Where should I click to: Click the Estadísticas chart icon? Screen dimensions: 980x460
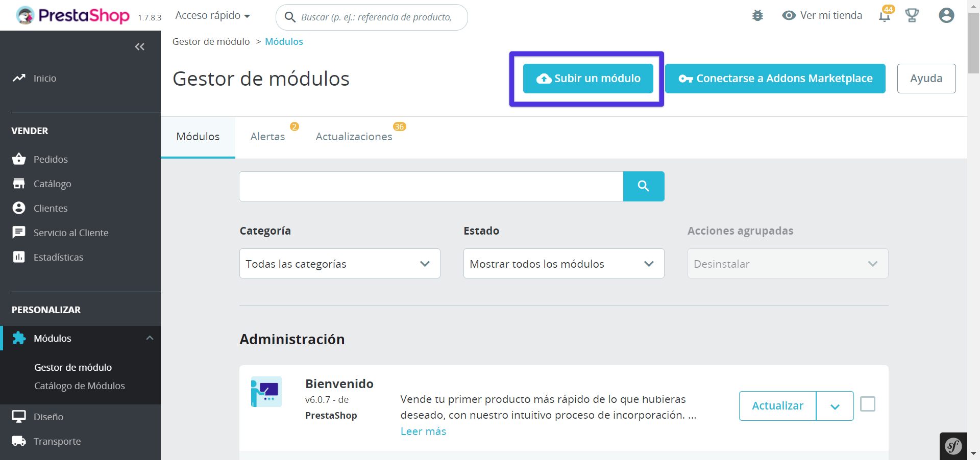click(x=19, y=257)
